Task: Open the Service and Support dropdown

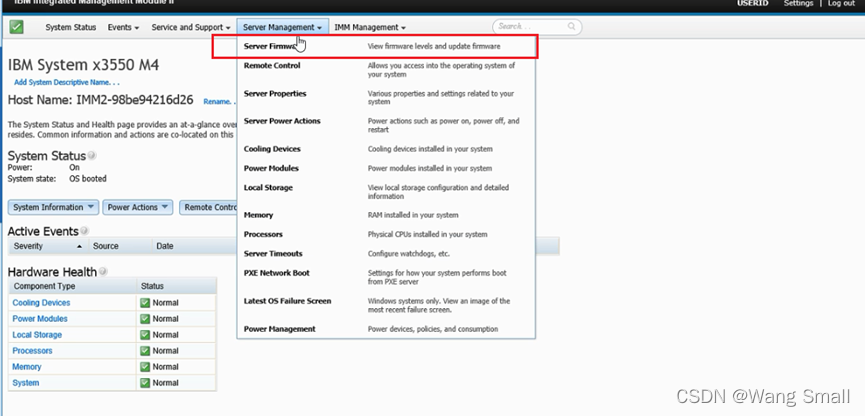Action: (x=191, y=27)
